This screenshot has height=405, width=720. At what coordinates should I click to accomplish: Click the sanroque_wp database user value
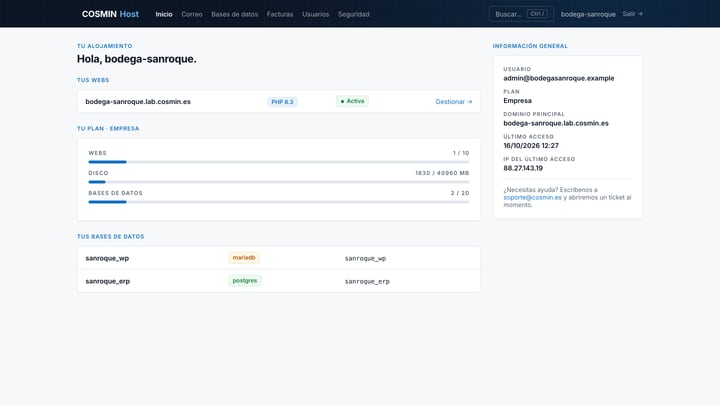[366, 258]
